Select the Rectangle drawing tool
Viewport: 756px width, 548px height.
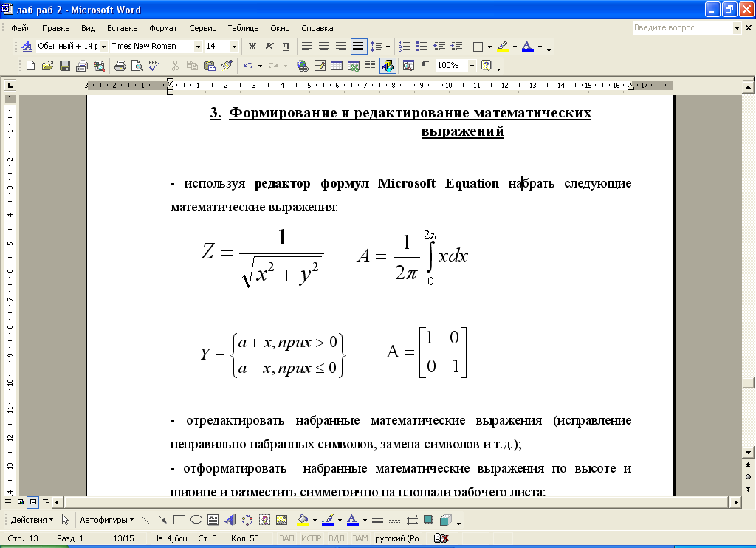(x=179, y=520)
